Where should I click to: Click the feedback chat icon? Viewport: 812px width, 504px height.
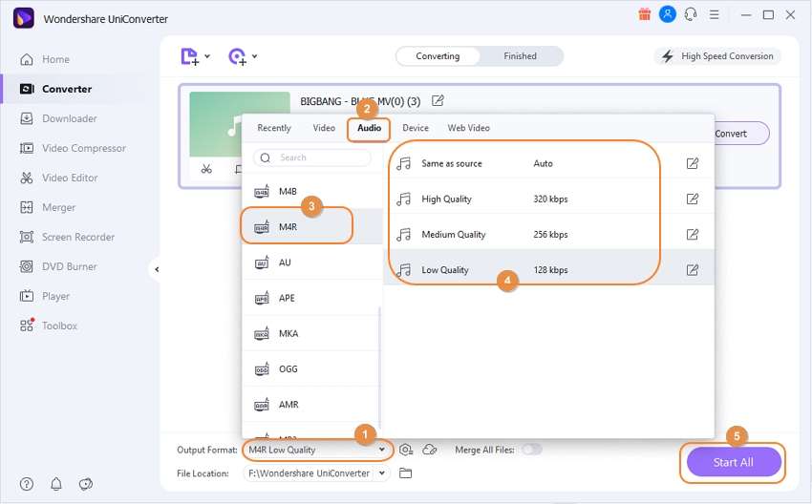[85, 484]
